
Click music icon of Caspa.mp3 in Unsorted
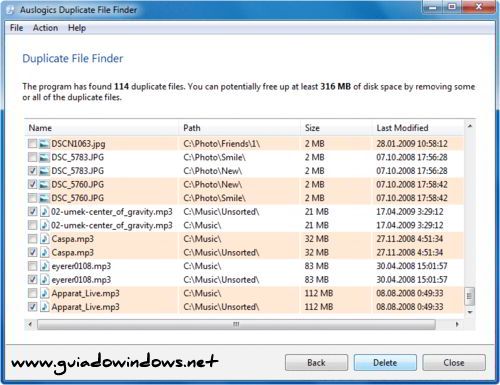44,253
